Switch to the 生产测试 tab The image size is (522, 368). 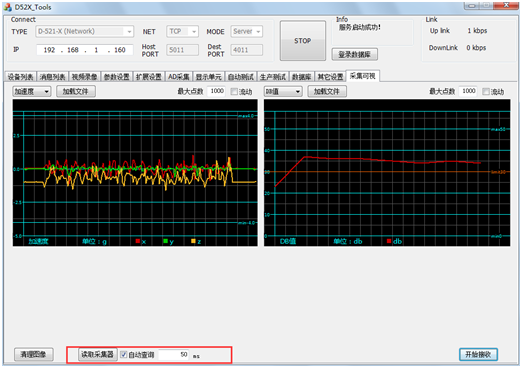tap(273, 77)
